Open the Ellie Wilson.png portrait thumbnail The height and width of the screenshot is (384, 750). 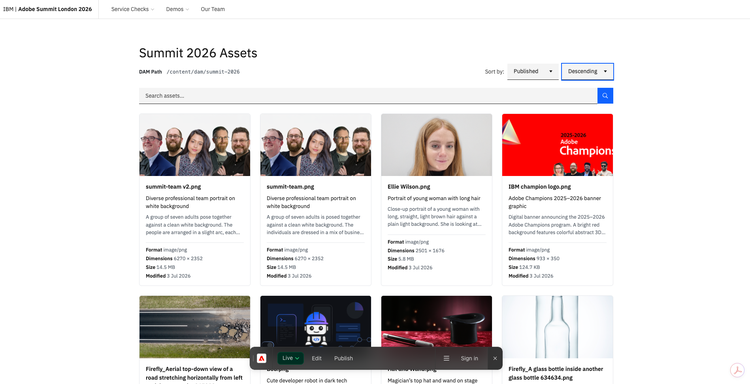(x=436, y=145)
